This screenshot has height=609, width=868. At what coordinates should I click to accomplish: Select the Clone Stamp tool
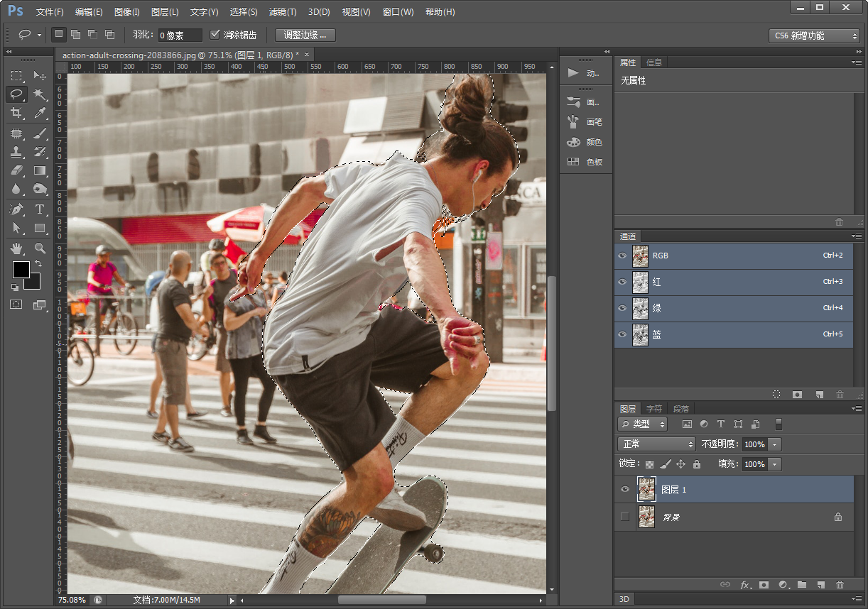tap(16, 152)
